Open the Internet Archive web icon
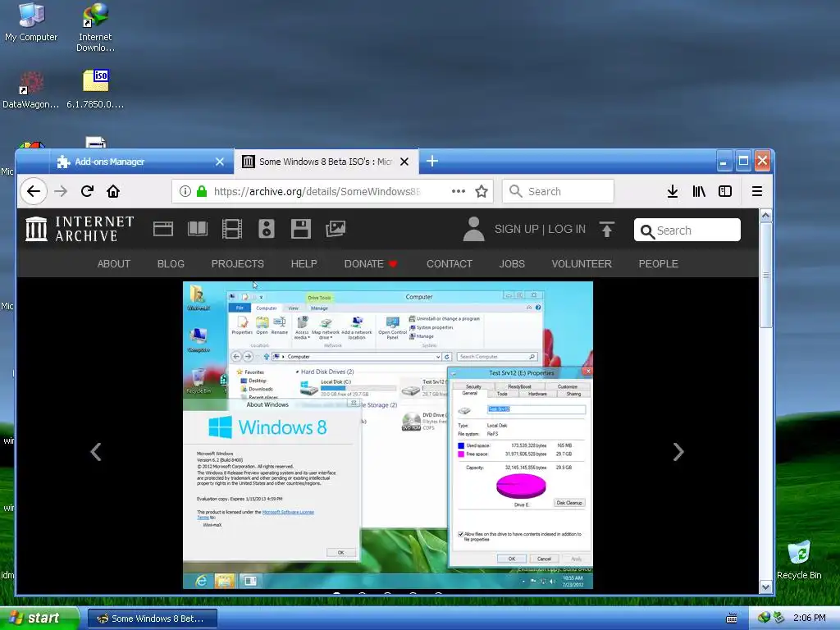Image resolution: width=840 pixels, height=630 pixels. [163, 230]
